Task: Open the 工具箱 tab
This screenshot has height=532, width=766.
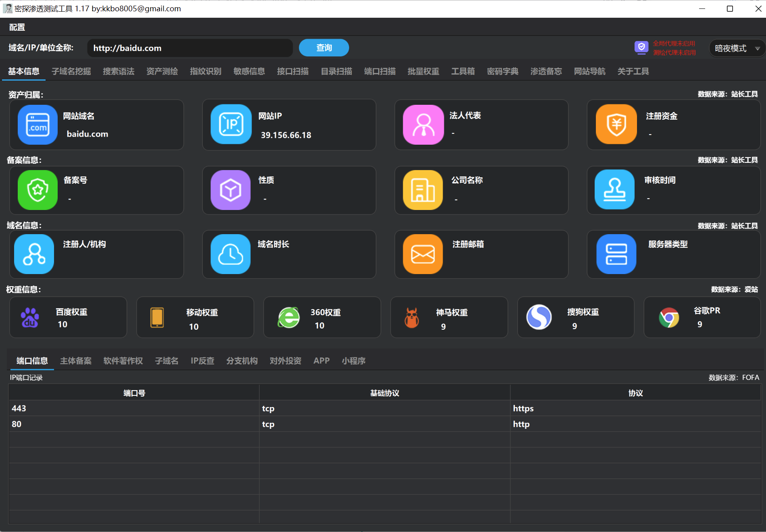Action: point(463,71)
